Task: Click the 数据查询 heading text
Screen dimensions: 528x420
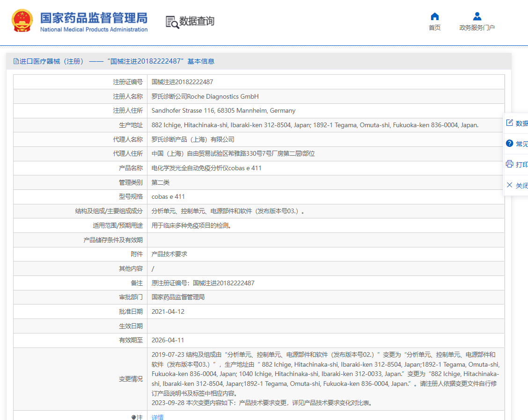Action: coord(197,21)
